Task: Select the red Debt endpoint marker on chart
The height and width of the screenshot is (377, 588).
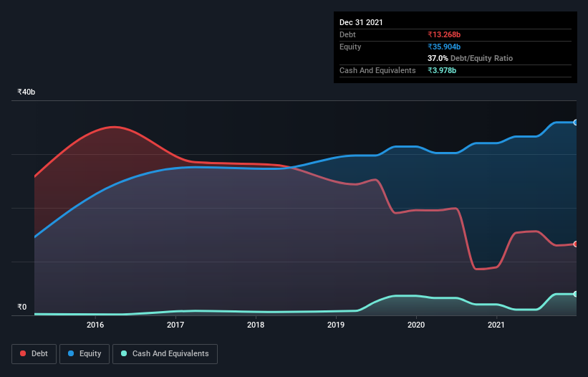Action: click(576, 244)
